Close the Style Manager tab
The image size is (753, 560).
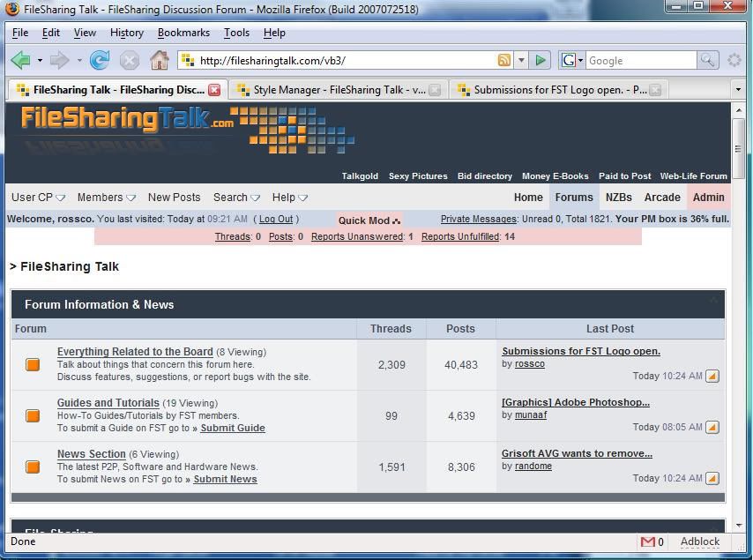click(x=435, y=90)
